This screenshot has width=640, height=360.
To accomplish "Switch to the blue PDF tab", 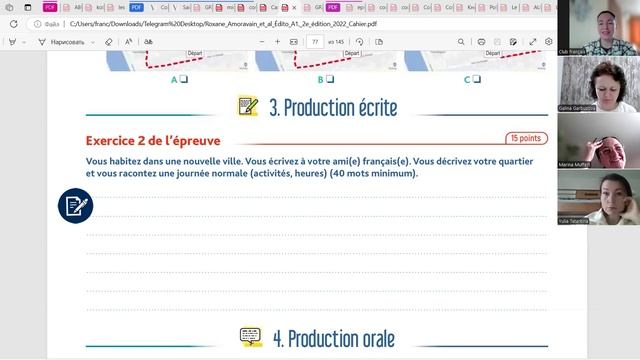I will tap(136, 7).
